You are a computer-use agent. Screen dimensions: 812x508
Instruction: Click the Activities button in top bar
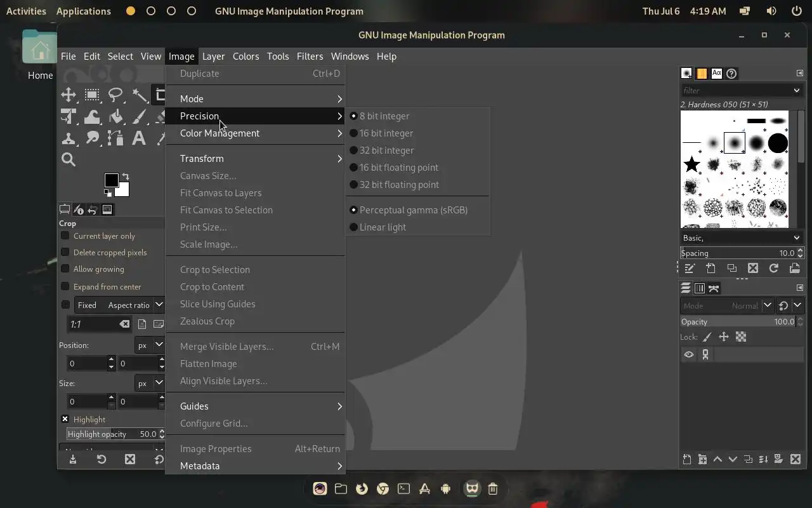point(26,11)
